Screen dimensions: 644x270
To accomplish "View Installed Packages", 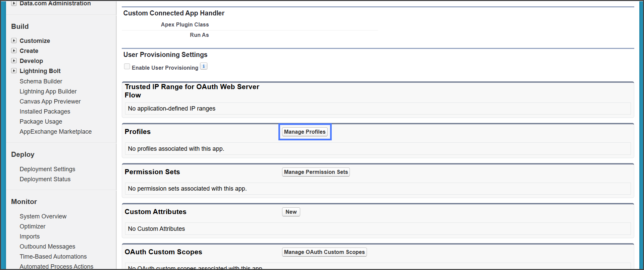I will pyautogui.click(x=45, y=112).
